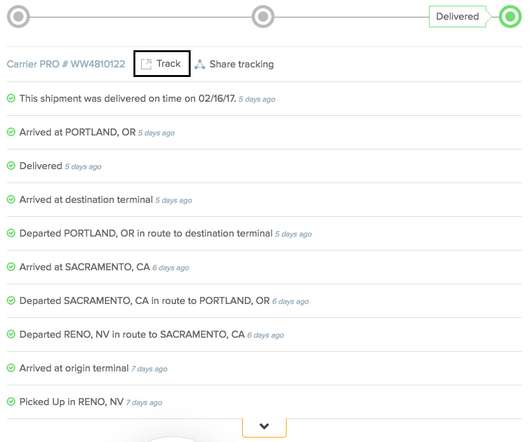Click the middle gray progress step circle
Viewport: 530px width, 442px height.
coord(263,16)
